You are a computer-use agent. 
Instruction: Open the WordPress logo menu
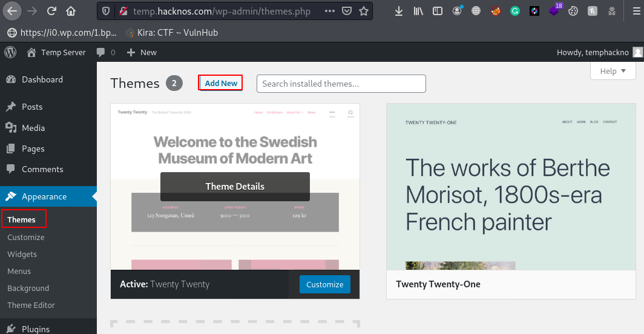point(10,52)
